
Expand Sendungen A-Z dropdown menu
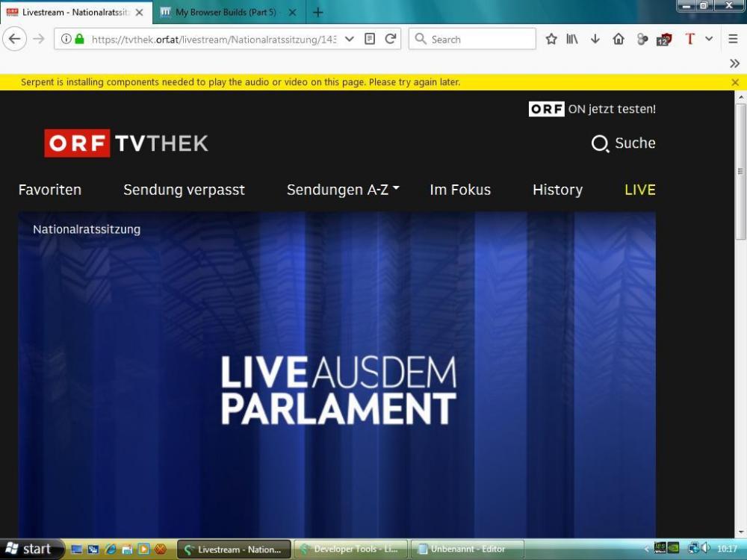tap(343, 190)
